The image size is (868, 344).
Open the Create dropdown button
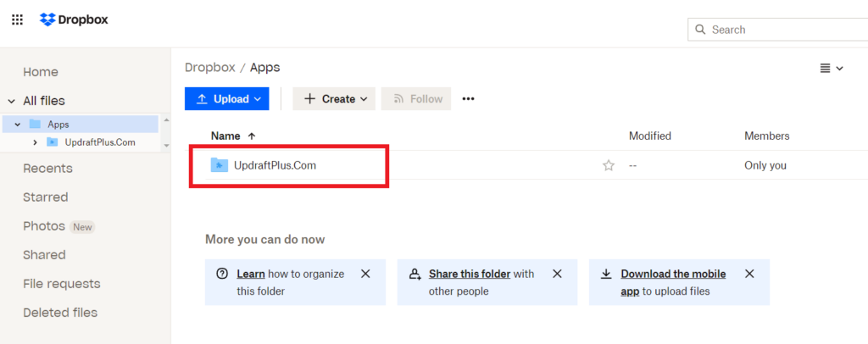pyautogui.click(x=334, y=98)
